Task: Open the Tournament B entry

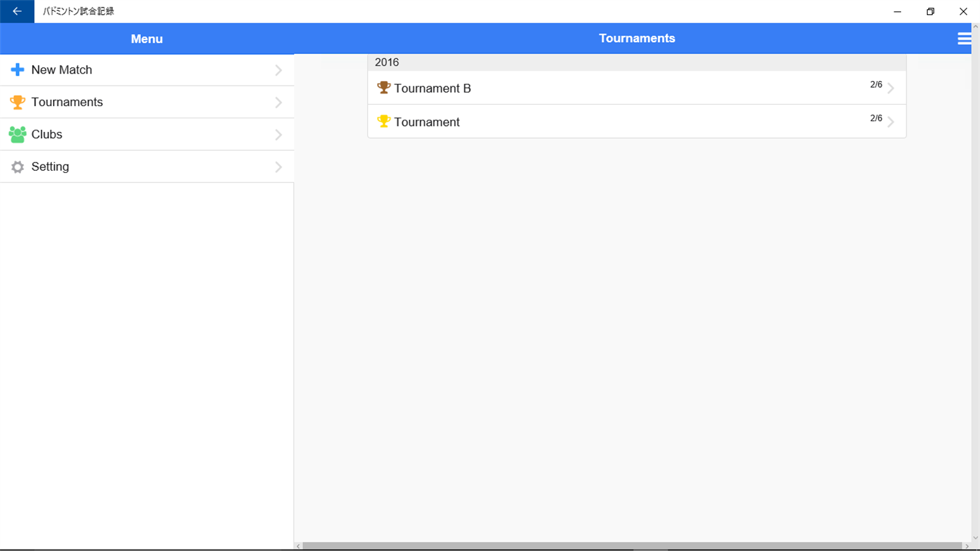Action: (637, 88)
